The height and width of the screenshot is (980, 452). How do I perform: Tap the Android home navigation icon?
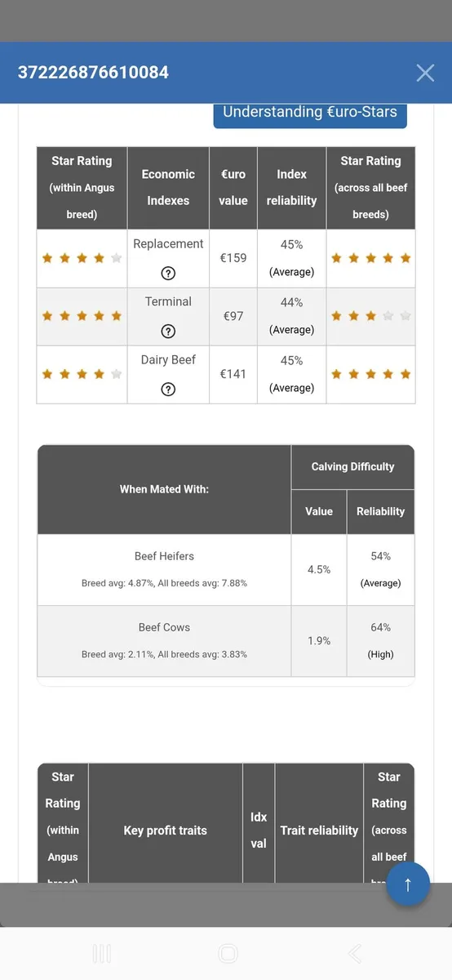(228, 953)
